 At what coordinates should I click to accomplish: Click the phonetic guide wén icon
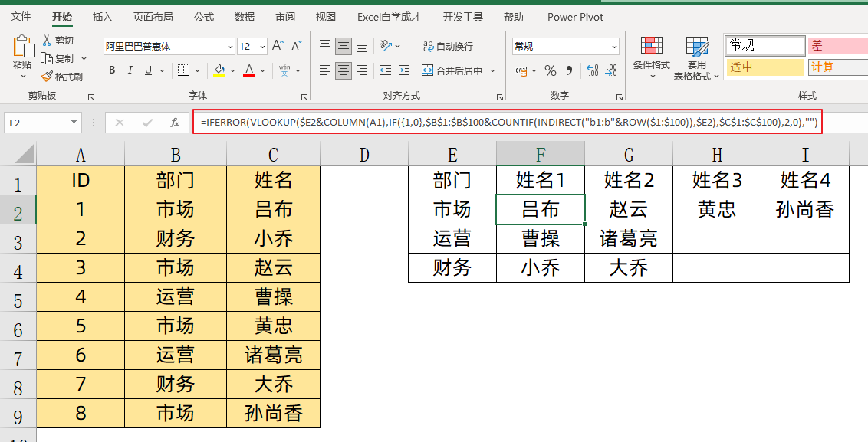[284, 70]
